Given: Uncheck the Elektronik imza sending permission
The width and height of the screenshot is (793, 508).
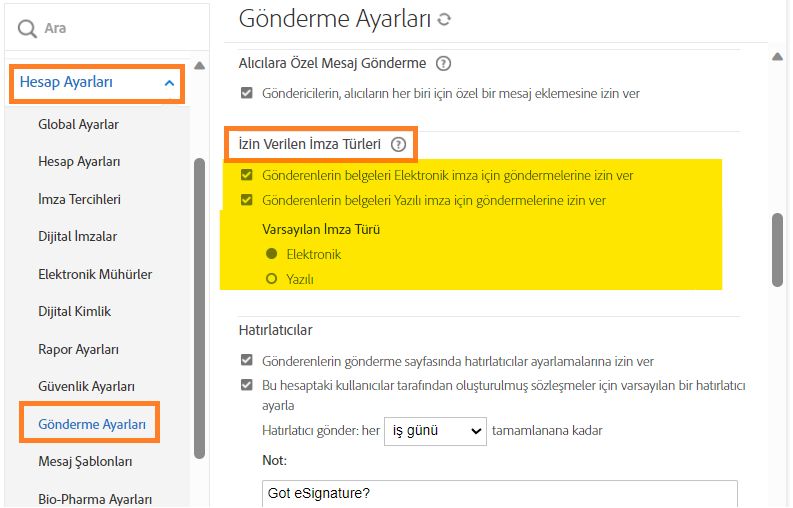Looking at the screenshot, I should click(x=247, y=175).
